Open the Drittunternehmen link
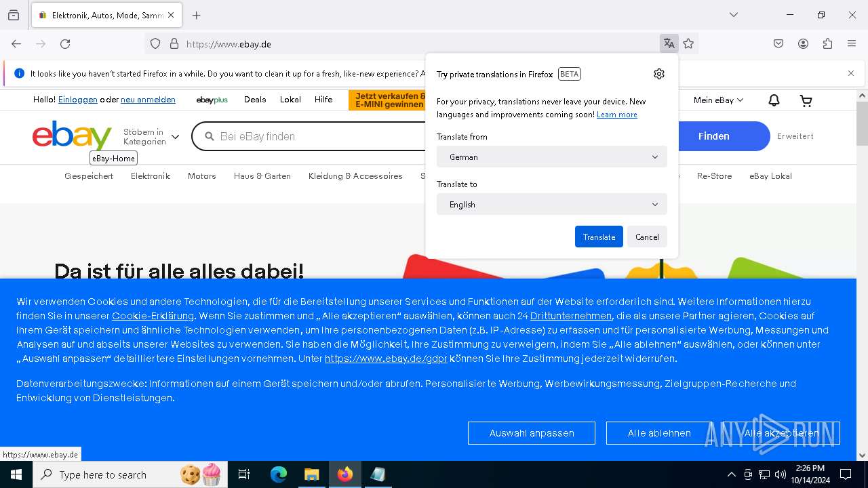 571,316
